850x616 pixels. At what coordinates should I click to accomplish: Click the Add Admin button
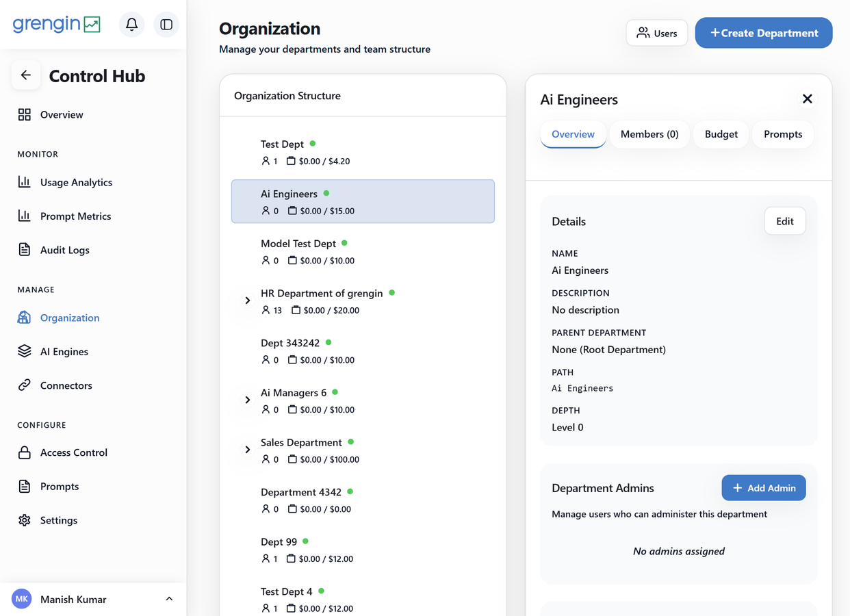(764, 488)
